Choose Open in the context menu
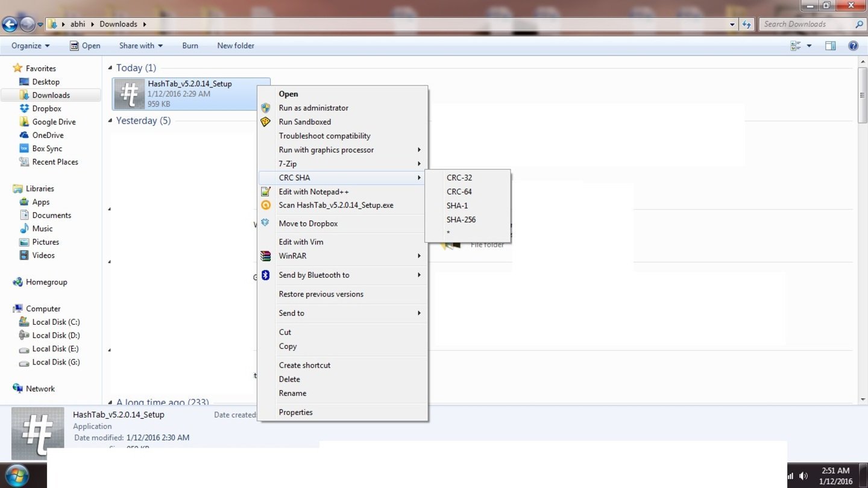The image size is (868, 488). pos(342,94)
